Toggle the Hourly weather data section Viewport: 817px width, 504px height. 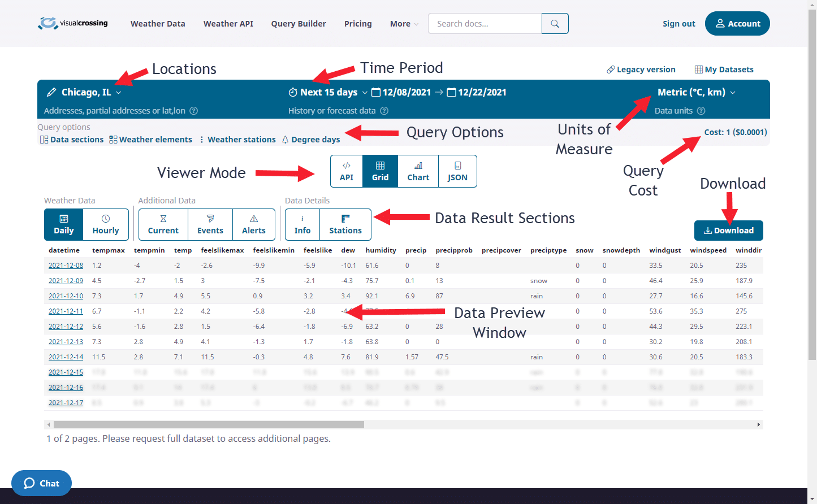point(106,224)
